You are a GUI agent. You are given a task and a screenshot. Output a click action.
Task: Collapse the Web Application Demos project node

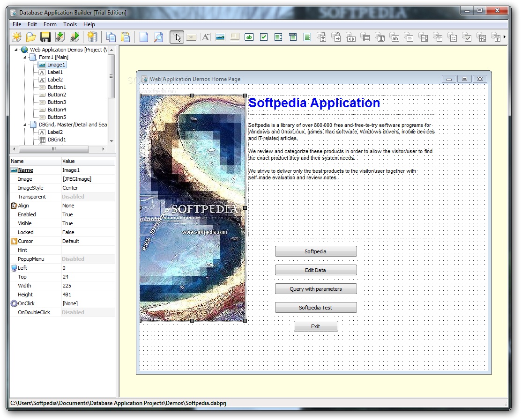(x=16, y=50)
